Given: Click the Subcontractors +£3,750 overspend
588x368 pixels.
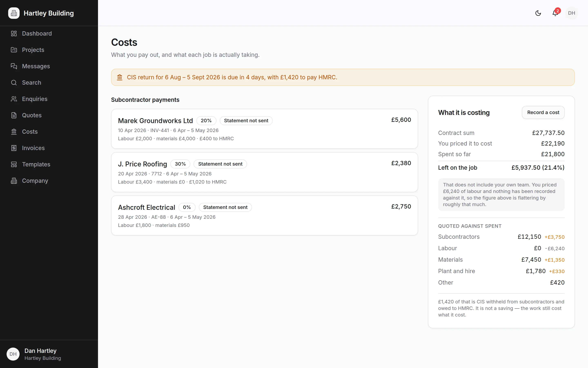Looking at the screenshot, I should [x=555, y=237].
